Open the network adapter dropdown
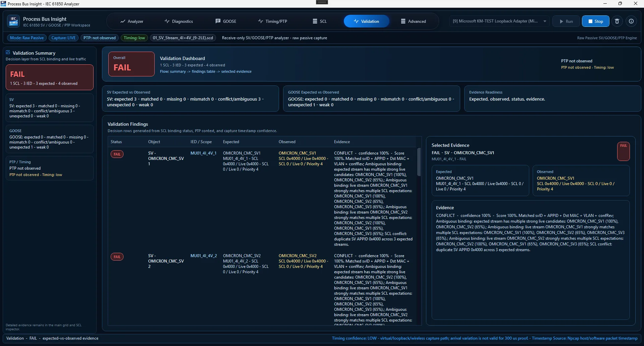 499,21
